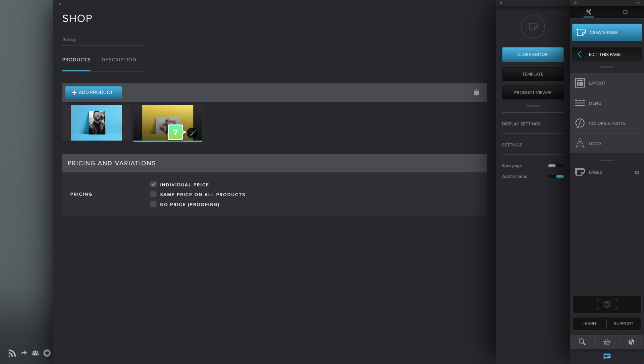The height and width of the screenshot is (364, 644).
Task: Open the gear settings tab
Action: coord(625,12)
